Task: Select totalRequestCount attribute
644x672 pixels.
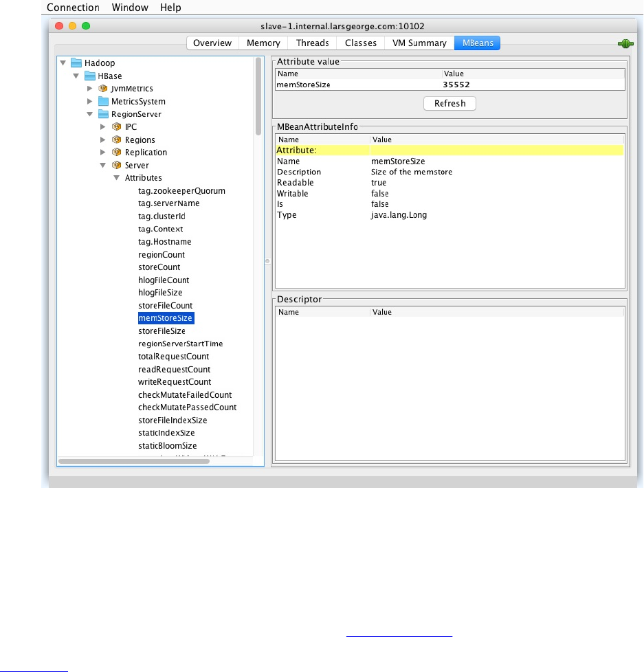Action: click(x=173, y=356)
